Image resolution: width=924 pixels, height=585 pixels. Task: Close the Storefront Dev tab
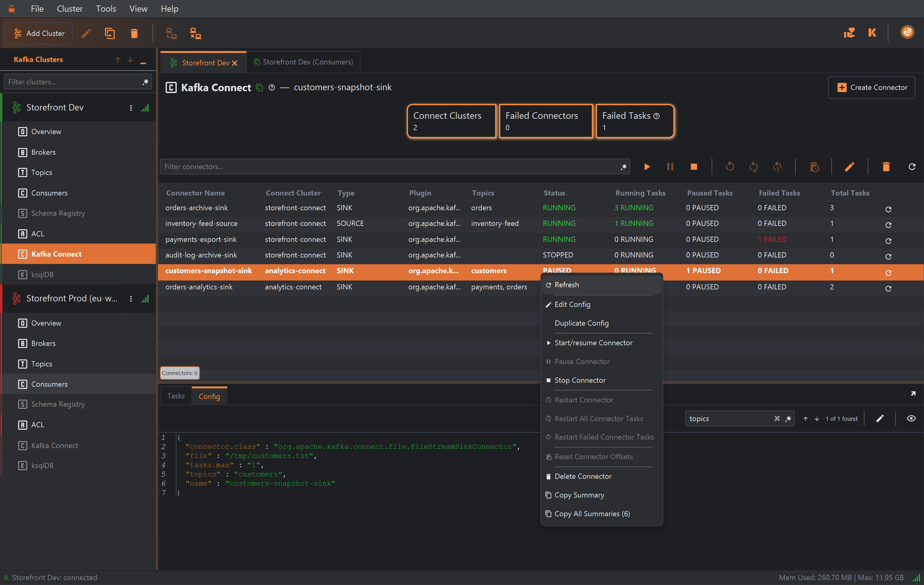234,63
